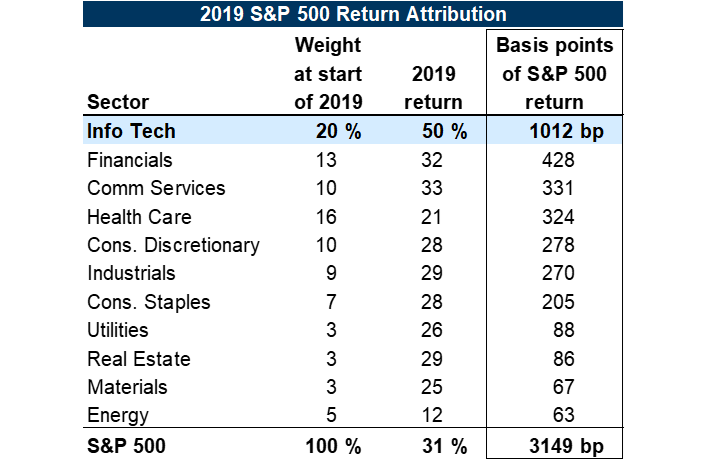
Task: Click the 'Health Care' sector label
Action: point(139,217)
